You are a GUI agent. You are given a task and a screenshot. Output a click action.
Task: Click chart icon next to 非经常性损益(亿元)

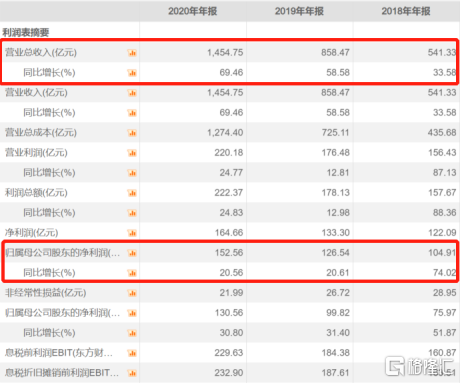132,293
